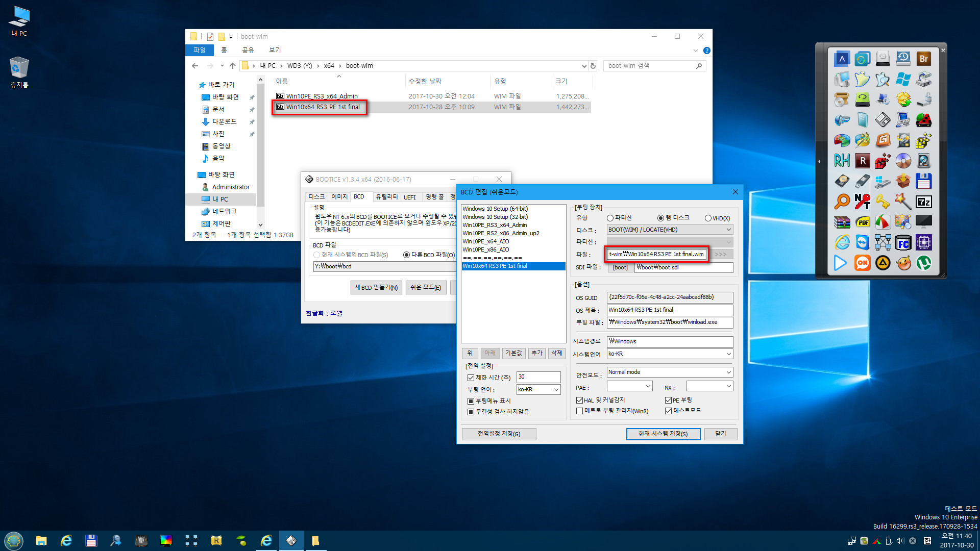Viewport: 980px width, 551px height.
Task: Click the 추가 button under boot list
Action: coord(537,353)
